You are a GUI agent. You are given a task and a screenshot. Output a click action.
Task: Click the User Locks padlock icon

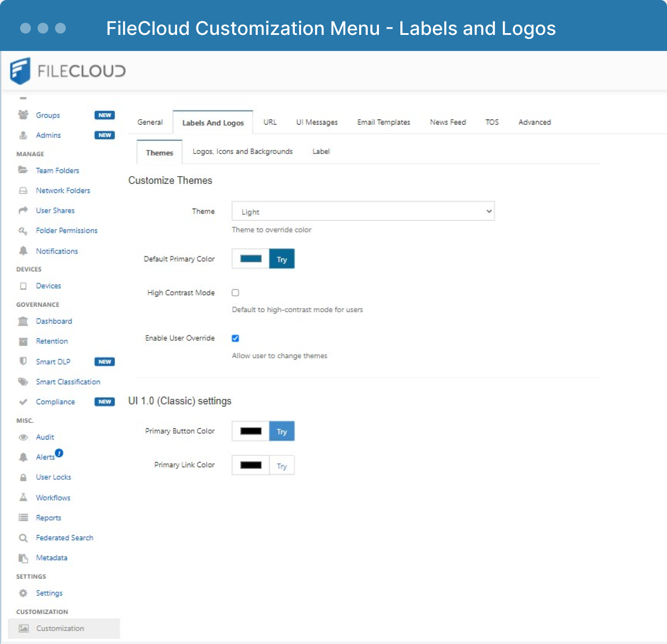tap(23, 477)
